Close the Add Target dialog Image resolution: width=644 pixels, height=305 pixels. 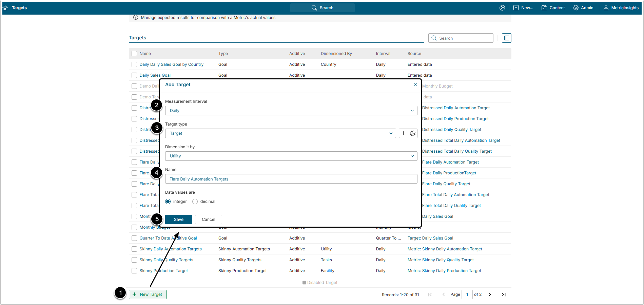click(415, 84)
